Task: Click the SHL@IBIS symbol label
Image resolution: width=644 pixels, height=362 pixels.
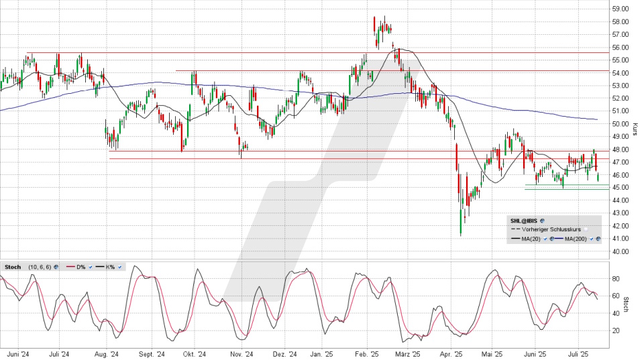Action: click(524, 221)
